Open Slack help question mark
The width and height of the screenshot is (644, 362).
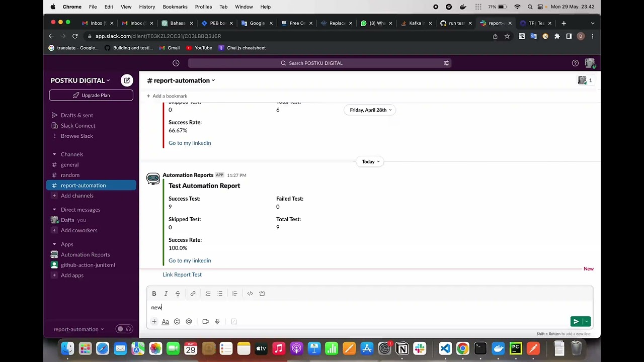click(575, 63)
